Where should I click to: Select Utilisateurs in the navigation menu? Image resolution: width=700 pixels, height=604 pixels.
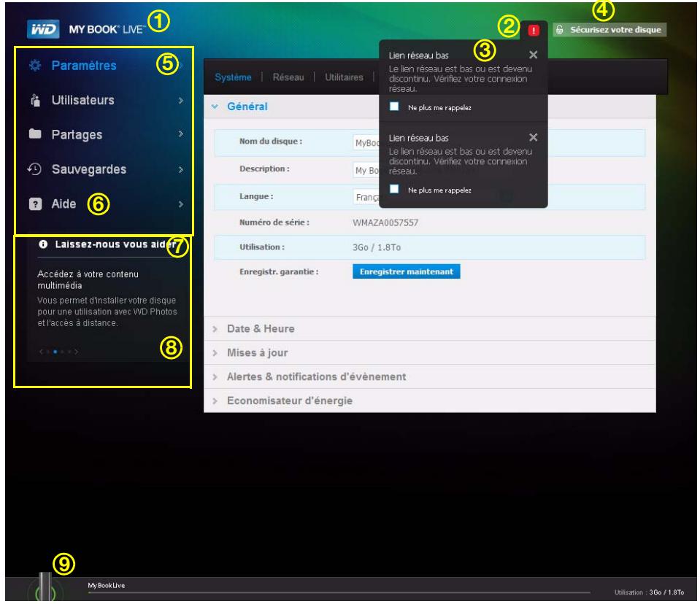tap(83, 100)
